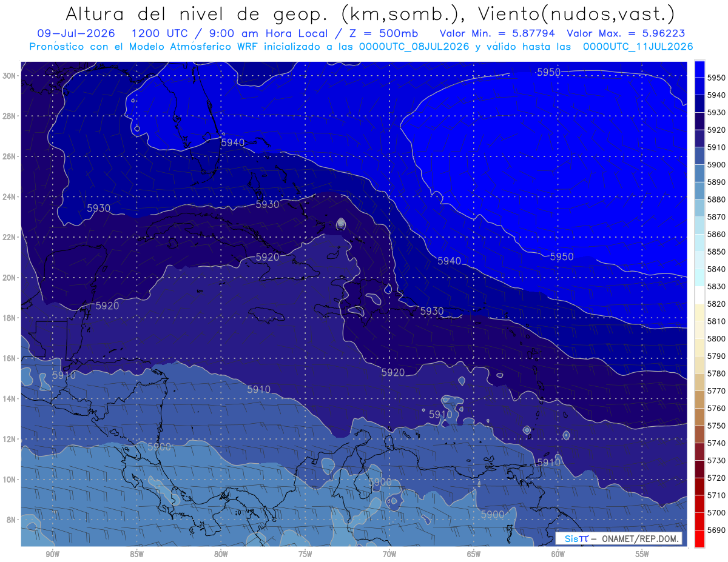Click the '1200 UTC / 9:00 am Hora Local' text
Image resolution: width=728 pixels, height=562 pixels.
click(x=231, y=33)
